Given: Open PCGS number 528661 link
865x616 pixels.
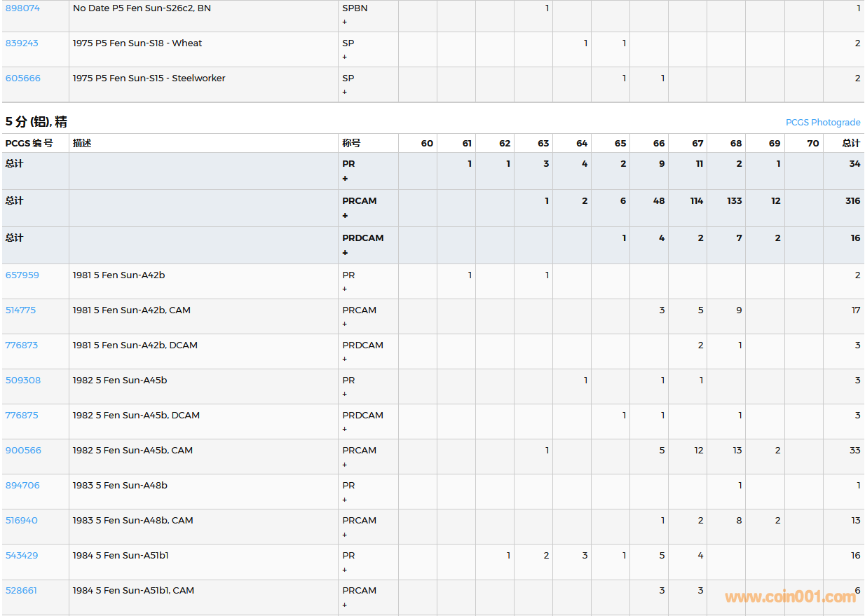Looking at the screenshot, I should [21, 591].
